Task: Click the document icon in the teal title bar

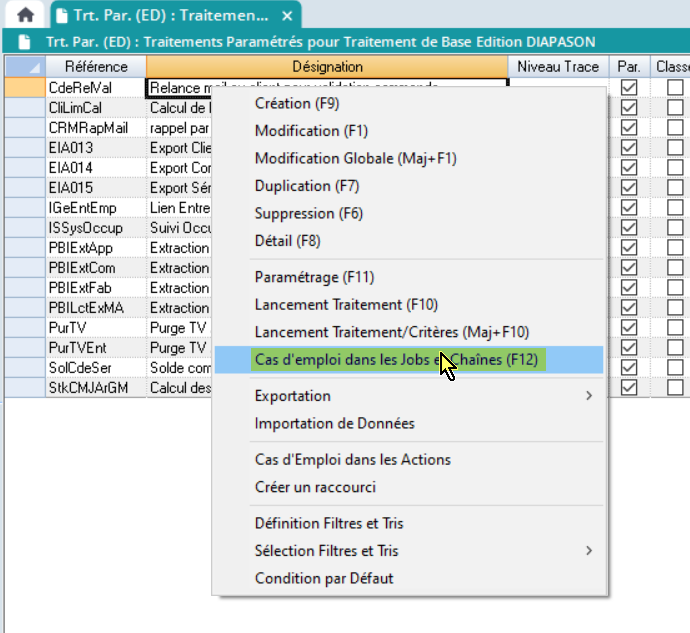Action: (x=27, y=42)
